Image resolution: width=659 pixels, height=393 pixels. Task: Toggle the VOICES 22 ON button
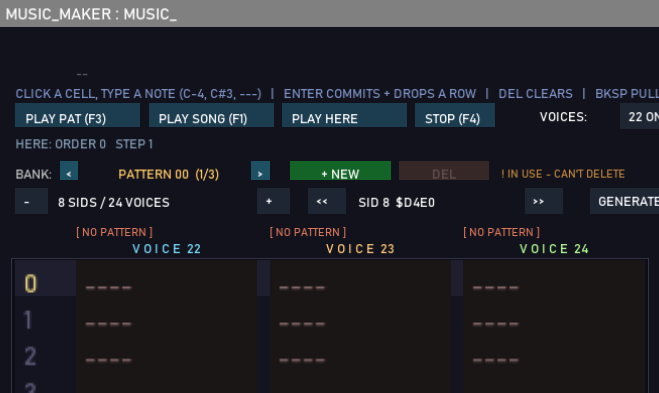(x=639, y=116)
